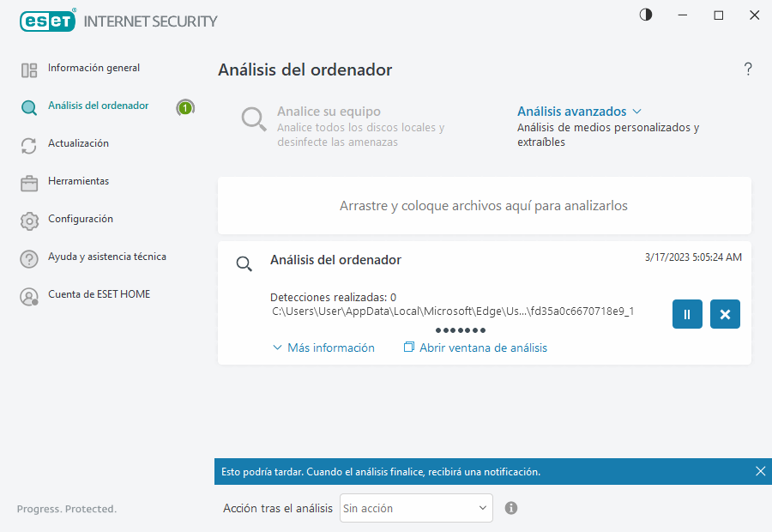Open Abrir ventana de análisis
The width and height of the screenshot is (772, 532).
pyautogui.click(x=475, y=348)
